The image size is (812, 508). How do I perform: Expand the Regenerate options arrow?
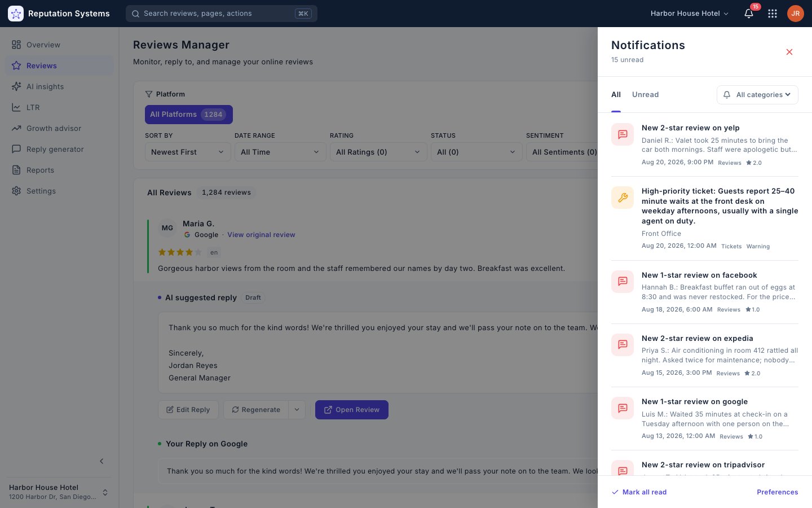point(297,410)
